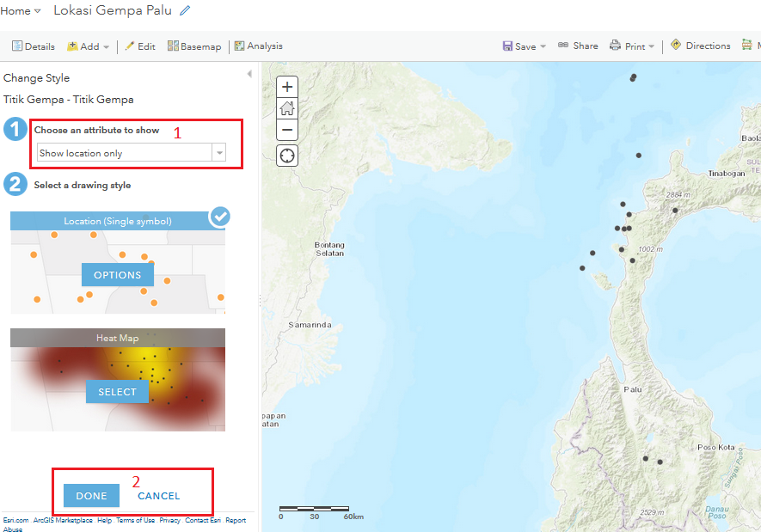Open the Help footer link
The width and height of the screenshot is (761, 532).
104,520
